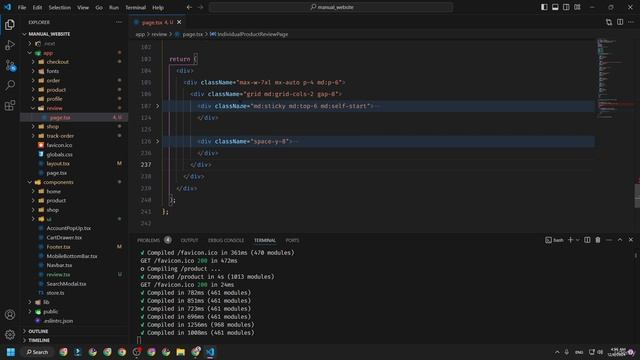Screen dimensions: 640x360
Task: Open changes icon in editor toolbar
Action: click(609, 22)
